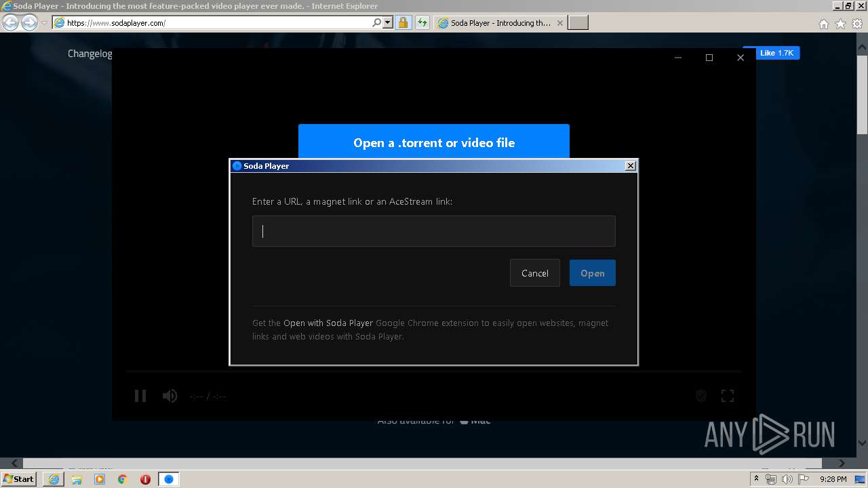Click the search magnifier in the address bar

[376, 23]
